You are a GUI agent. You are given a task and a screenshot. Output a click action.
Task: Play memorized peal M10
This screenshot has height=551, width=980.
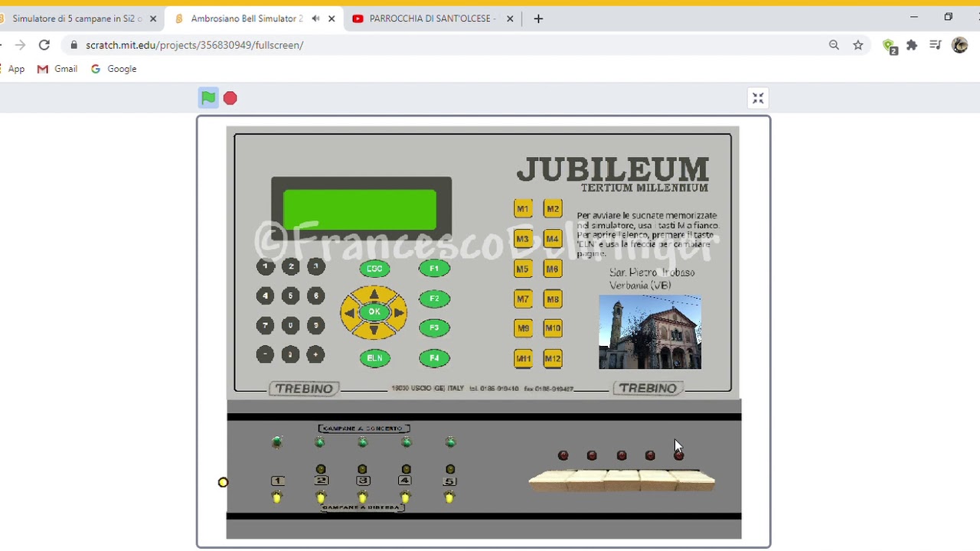pyautogui.click(x=553, y=328)
